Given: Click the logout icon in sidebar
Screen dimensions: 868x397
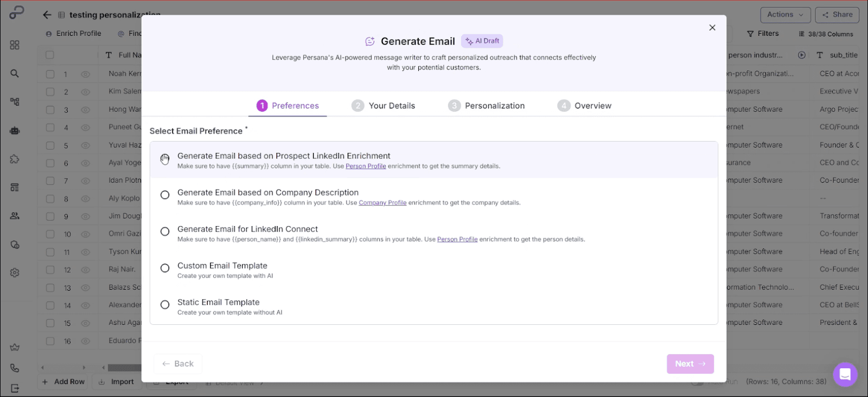Looking at the screenshot, I should coord(15,388).
